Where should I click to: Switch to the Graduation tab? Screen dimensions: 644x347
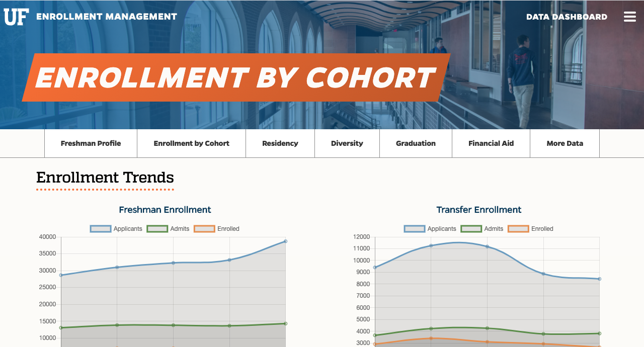416,143
